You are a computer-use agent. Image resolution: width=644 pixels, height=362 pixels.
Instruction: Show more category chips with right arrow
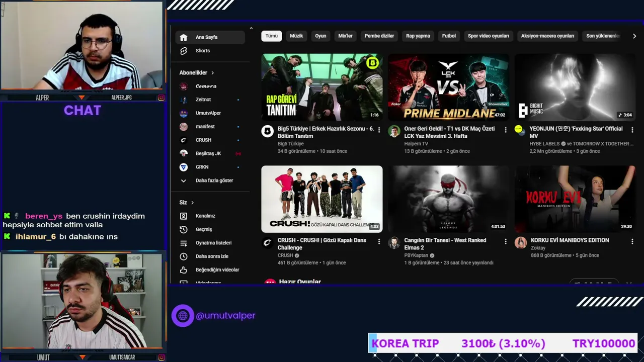coord(634,36)
